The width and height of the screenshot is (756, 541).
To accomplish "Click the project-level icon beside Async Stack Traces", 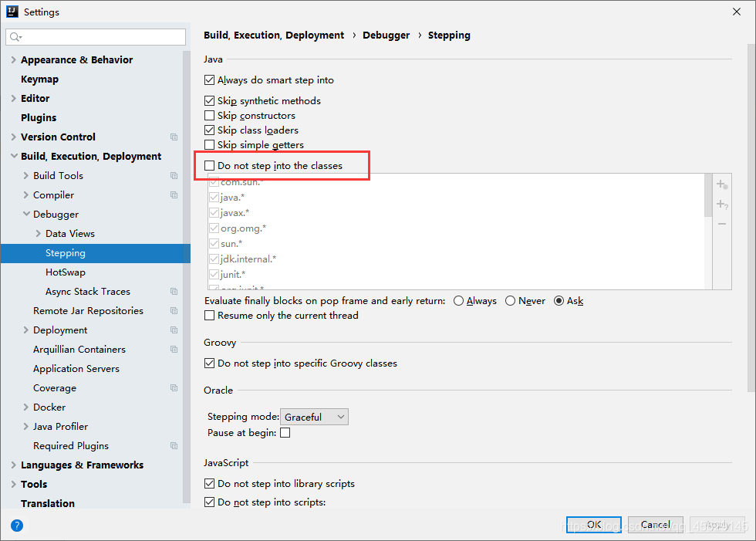I will point(174,291).
